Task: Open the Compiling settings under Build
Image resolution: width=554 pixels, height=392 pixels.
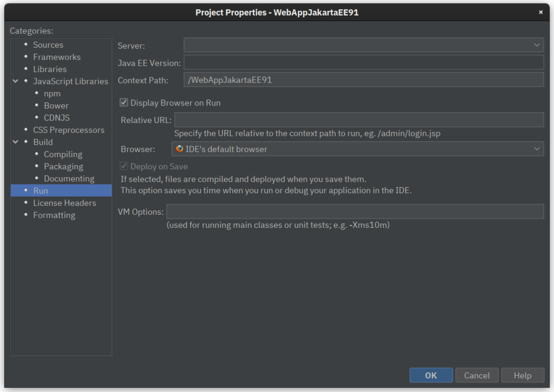Action: pyautogui.click(x=63, y=154)
